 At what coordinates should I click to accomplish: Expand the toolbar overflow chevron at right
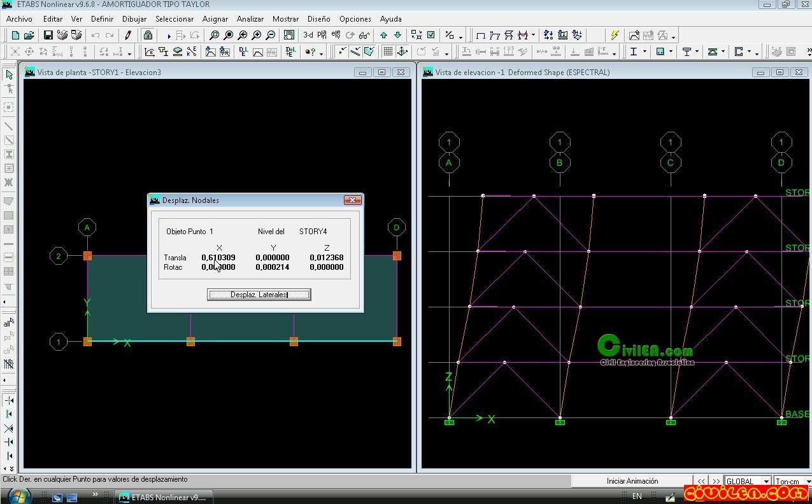pyautogui.click(x=808, y=50)
